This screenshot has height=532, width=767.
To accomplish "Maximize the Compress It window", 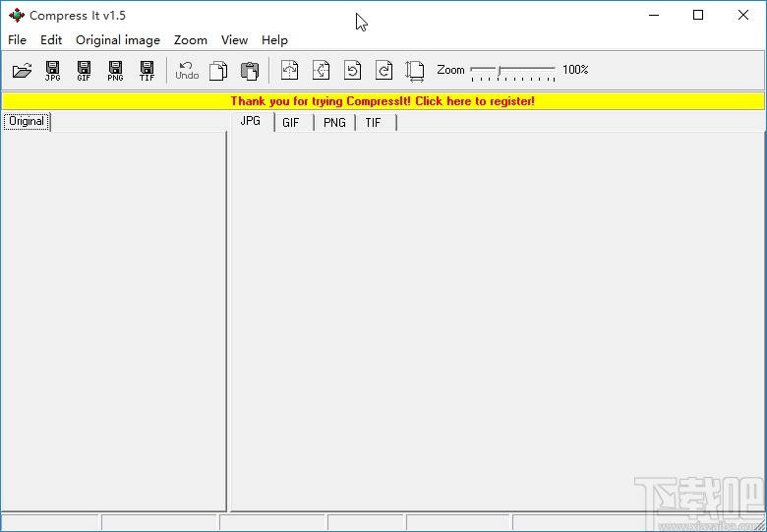I will pos(698,15).
